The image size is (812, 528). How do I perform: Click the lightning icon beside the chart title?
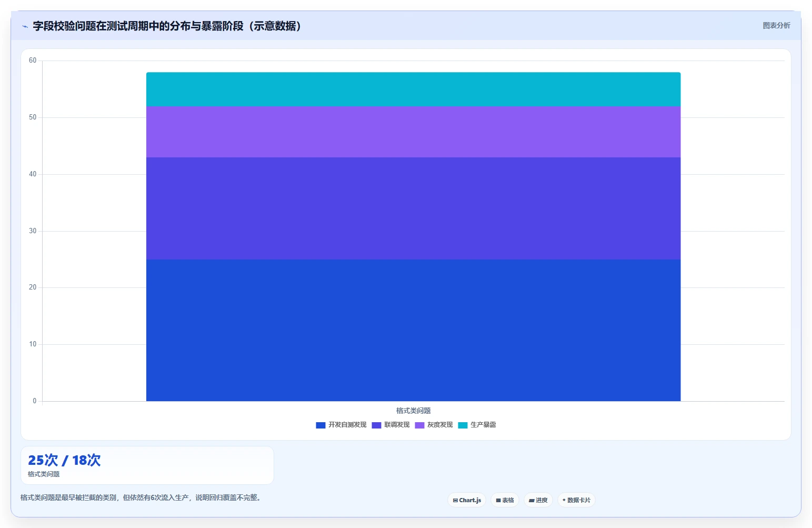tap(25, 26)
